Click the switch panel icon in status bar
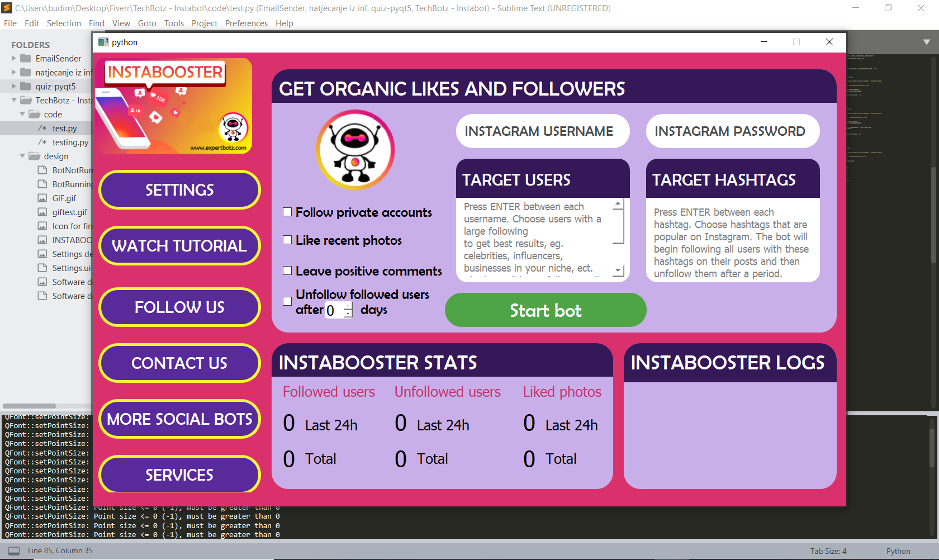939x560 pixels. (x=14, y=550)
